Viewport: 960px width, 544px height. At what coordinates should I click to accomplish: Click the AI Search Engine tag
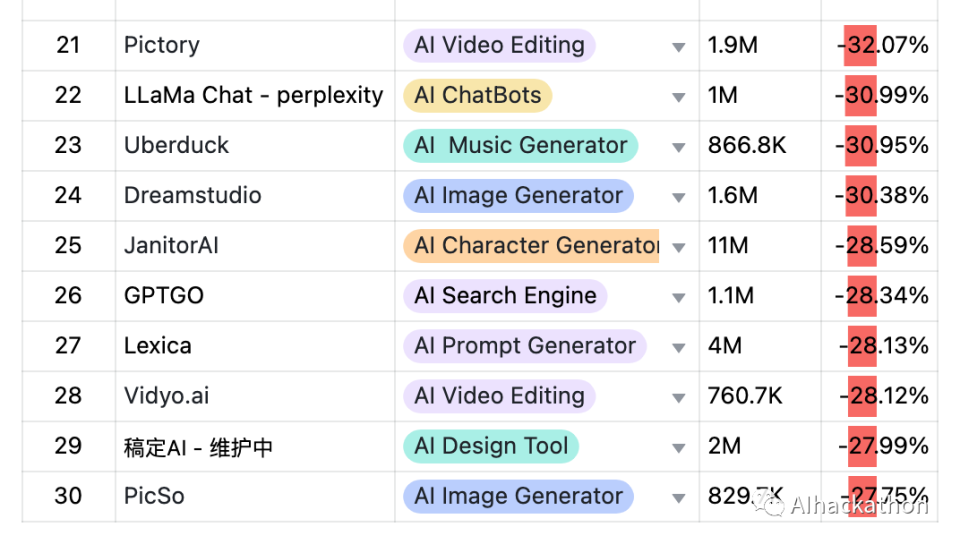(505, 296)
